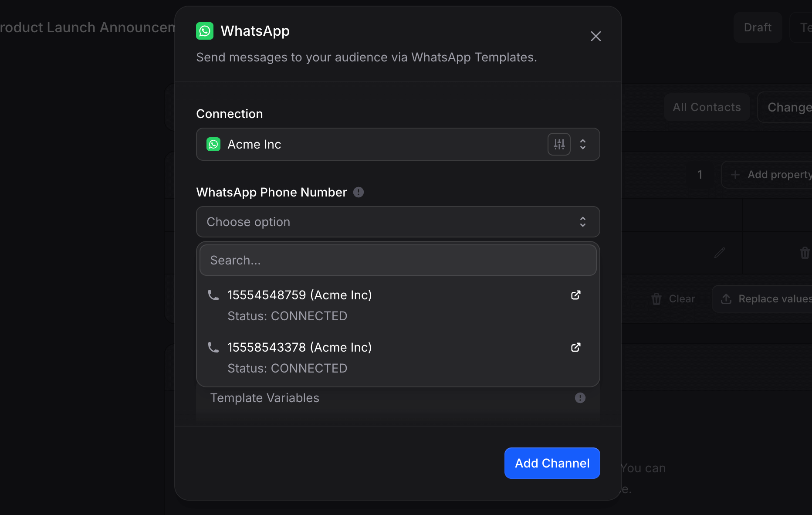Open connection settings via the sliders icon
812x515 pixels.
pos(559,144)
